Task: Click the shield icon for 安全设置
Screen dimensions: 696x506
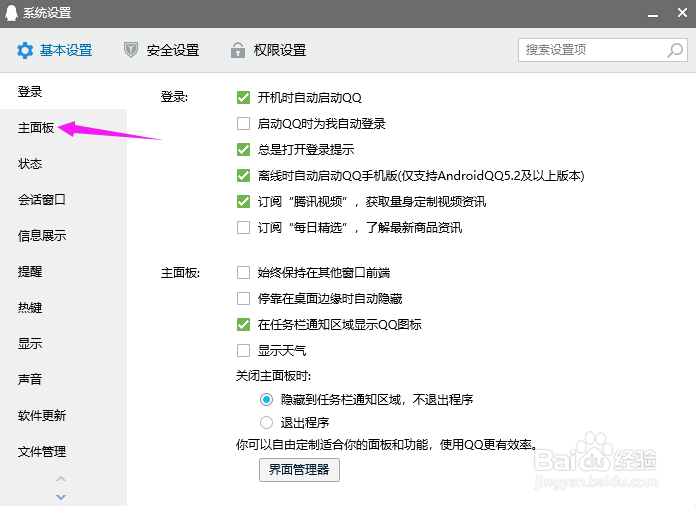Action: pos(130,50)
